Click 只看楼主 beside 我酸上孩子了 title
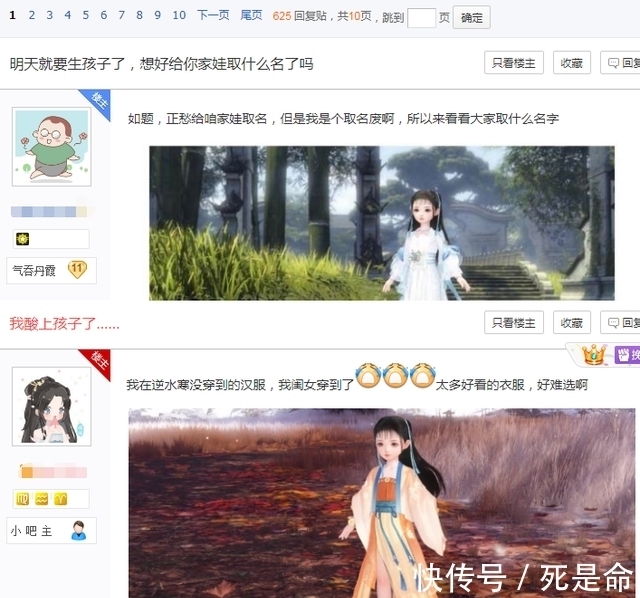 click(513, 323)
